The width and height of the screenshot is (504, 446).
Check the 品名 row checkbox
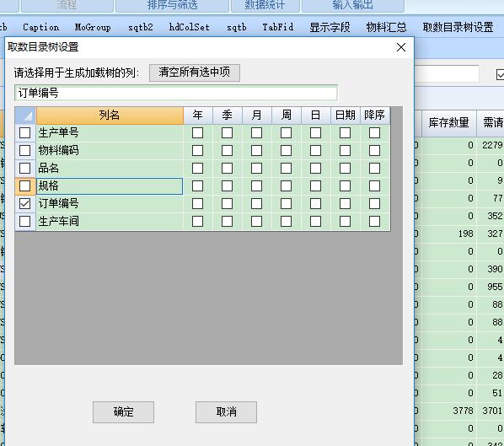[x=24, y=168]
